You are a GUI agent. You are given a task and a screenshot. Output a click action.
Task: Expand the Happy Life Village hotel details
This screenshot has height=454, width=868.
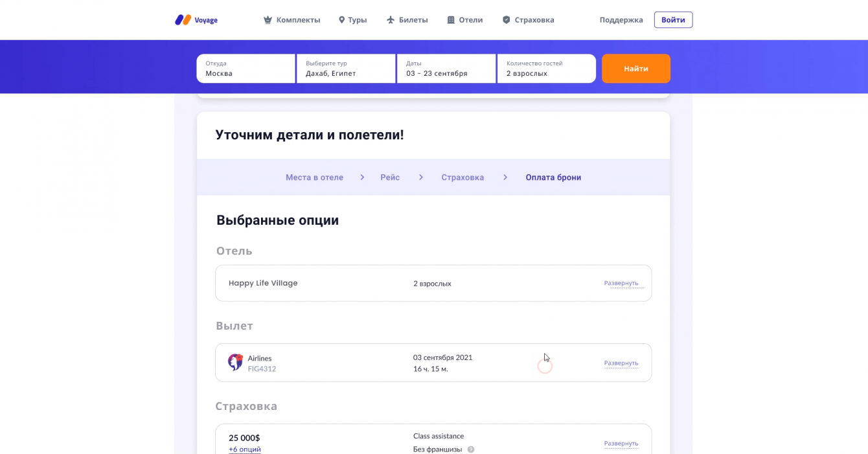621,283
